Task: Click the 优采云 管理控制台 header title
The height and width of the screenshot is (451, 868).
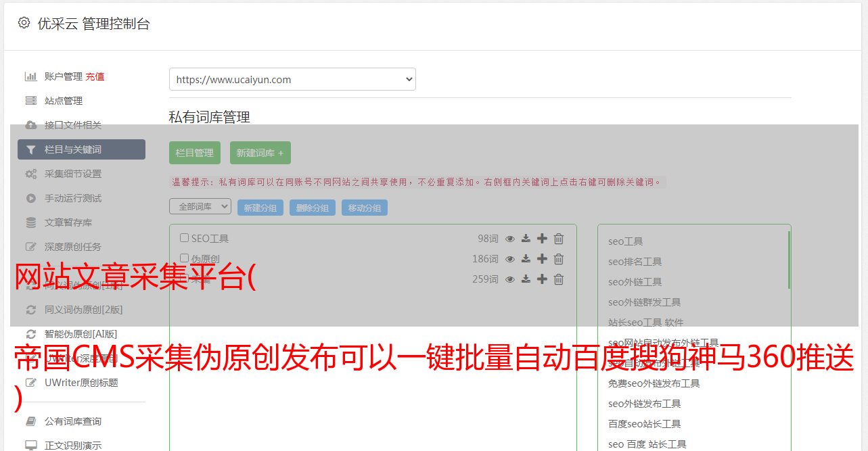Action: (93, 24)
